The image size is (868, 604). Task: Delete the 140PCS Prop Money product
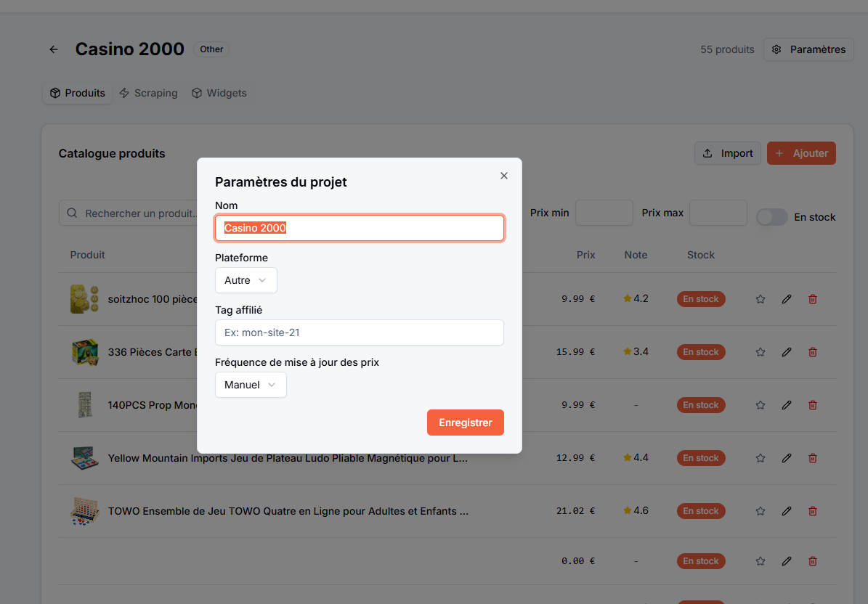(x=813, y=405)
